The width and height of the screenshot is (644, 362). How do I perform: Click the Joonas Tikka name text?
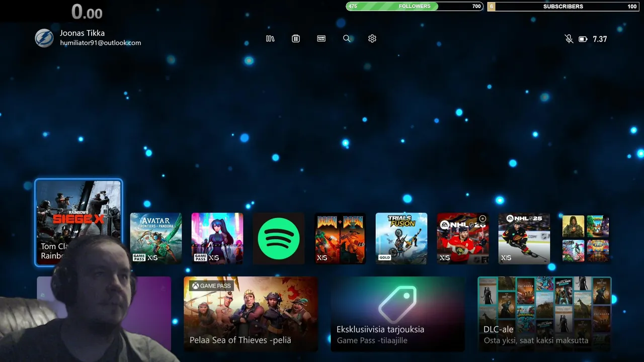(83, 33)
